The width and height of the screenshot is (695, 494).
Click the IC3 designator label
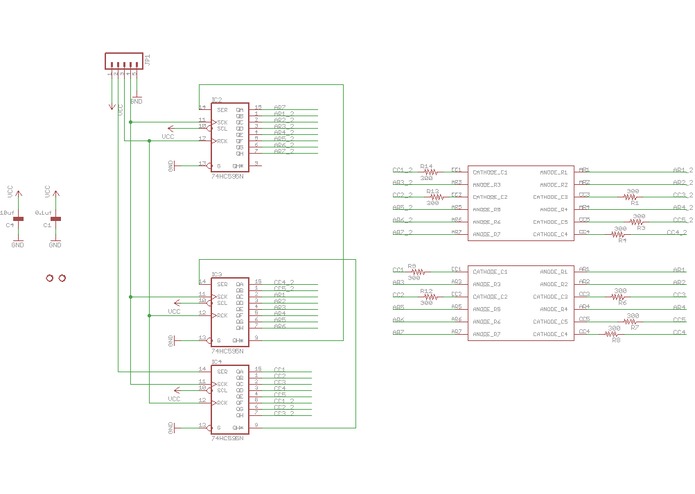(217, 274)
